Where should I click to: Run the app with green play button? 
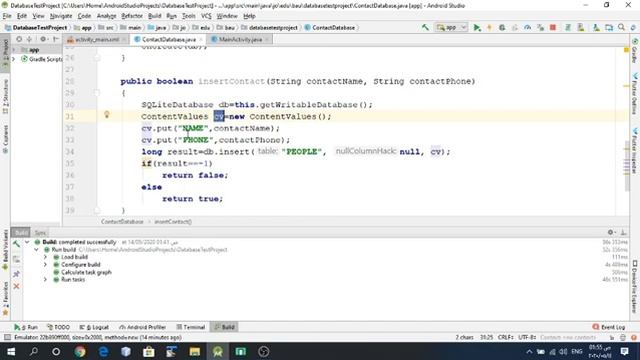click(476, 27)
